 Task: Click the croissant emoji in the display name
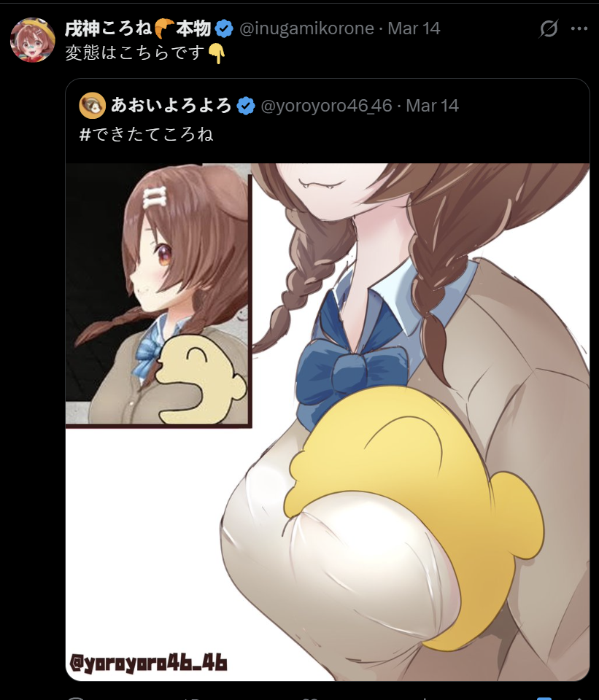coord(164,28)
